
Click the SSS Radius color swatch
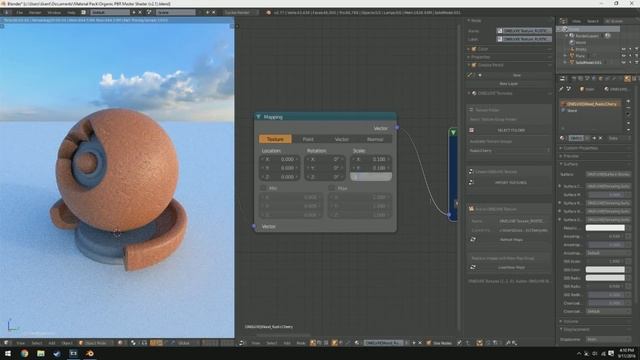(x=605, y=278)
